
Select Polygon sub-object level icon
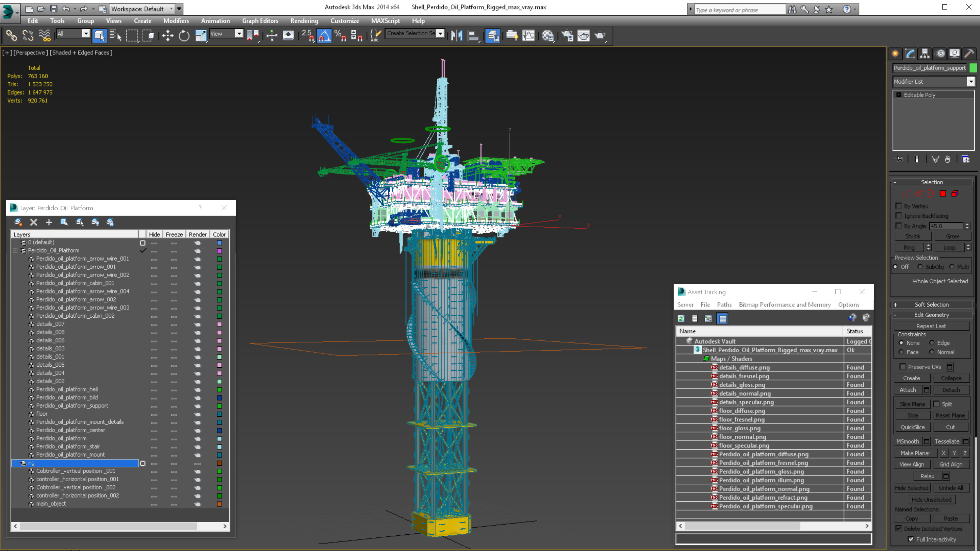click(x=943, y=194)
